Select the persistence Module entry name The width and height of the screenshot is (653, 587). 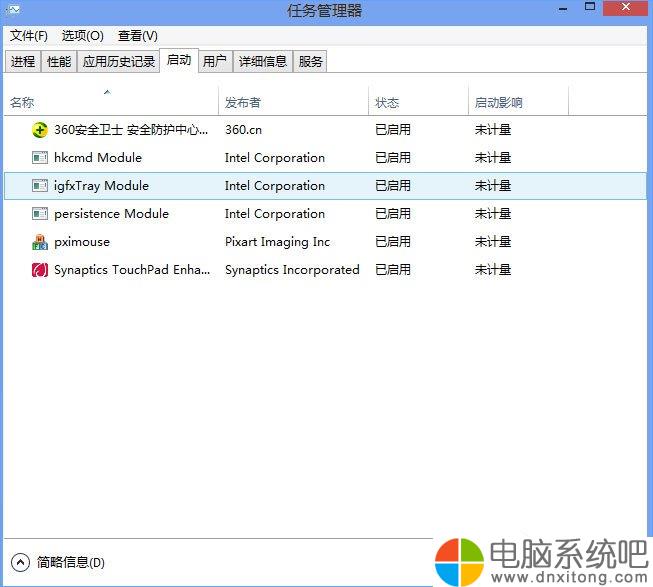tap(112, 214)
